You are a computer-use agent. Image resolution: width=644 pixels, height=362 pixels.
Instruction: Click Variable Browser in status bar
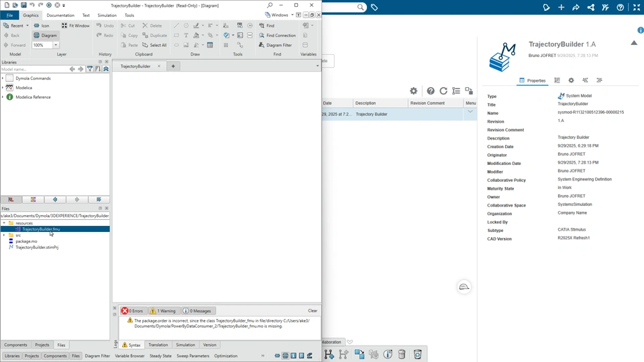point(129,356)
